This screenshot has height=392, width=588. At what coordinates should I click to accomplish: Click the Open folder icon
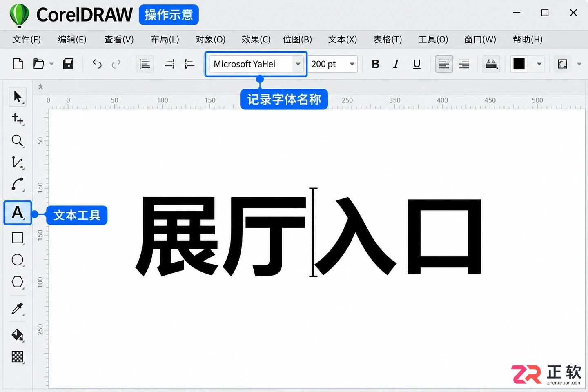click(x=39, y=64)
